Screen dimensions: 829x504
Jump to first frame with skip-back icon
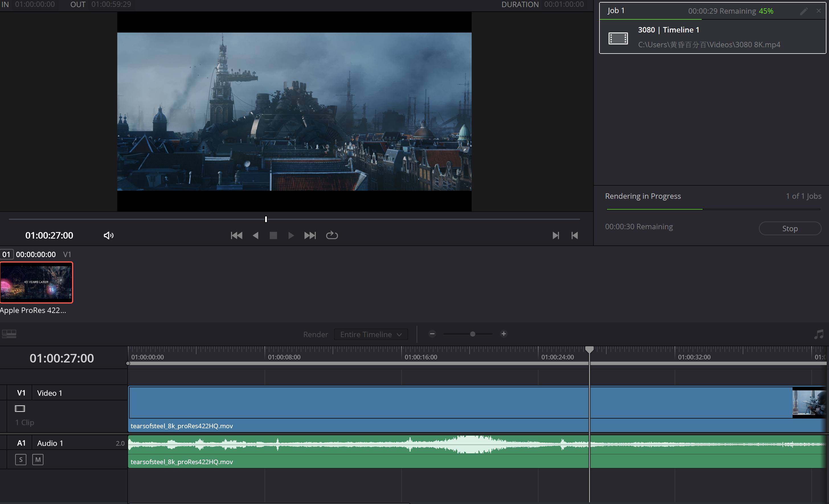[237, 235]
